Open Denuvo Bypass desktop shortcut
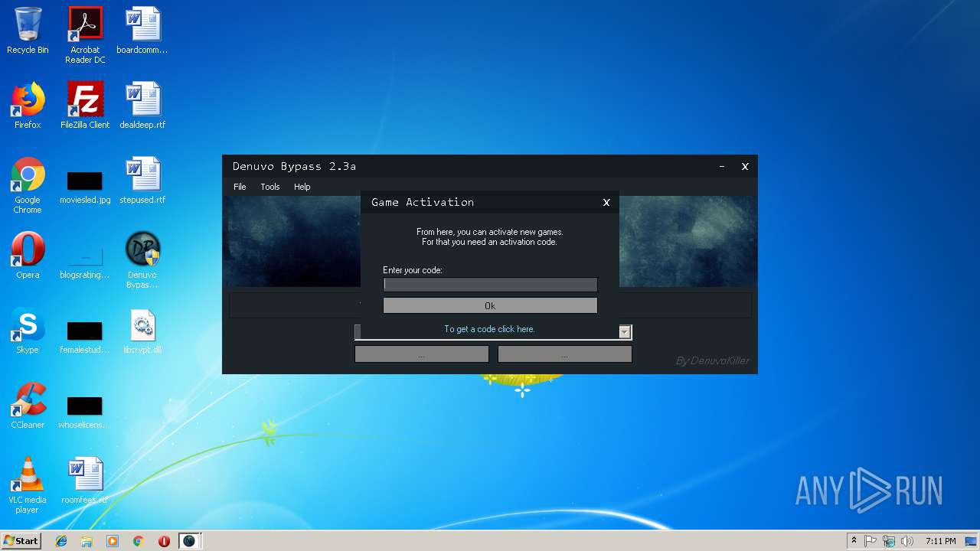Image resolution: width=980 pixels, height=551 pixels. (142, 260)
